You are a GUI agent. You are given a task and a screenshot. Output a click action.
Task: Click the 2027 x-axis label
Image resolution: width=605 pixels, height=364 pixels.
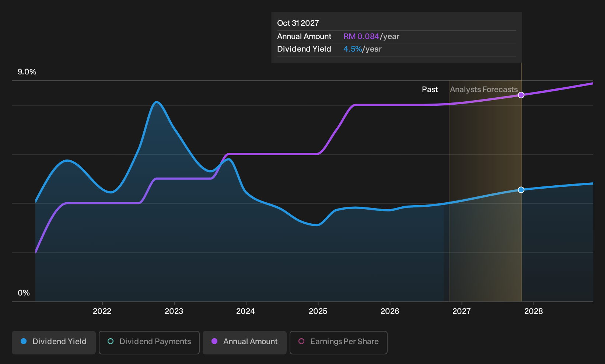tap(462, 311)
